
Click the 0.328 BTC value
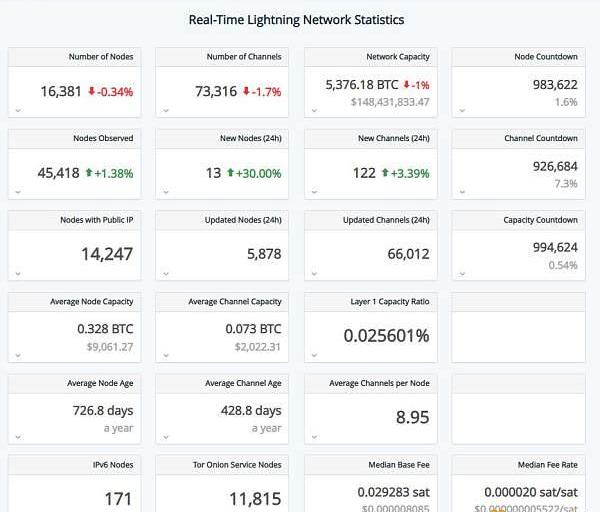105,329
